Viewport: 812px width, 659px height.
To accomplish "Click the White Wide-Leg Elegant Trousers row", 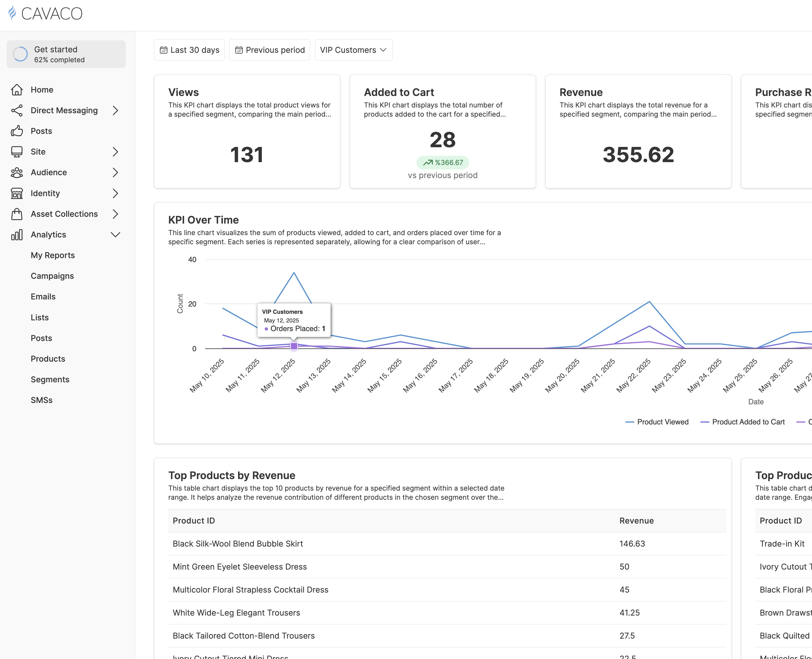I will click(x=447, y=613).
